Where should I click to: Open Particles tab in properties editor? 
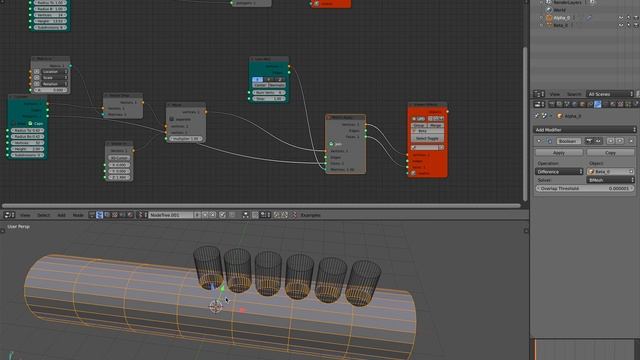coord(629,105)
